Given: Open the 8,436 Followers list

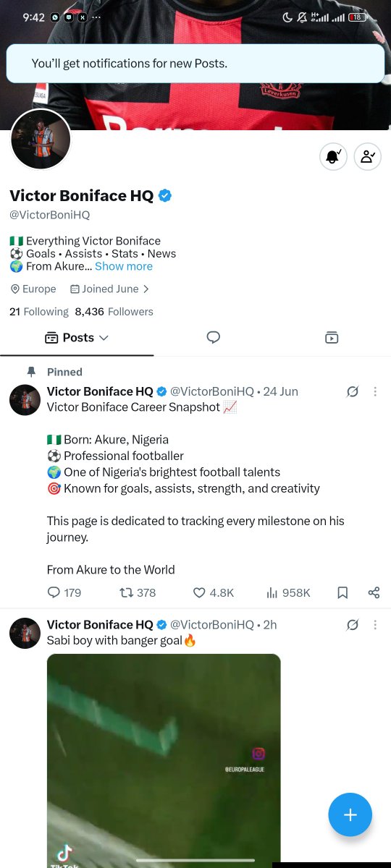Looking at the screenshot, I should point(114,312).
